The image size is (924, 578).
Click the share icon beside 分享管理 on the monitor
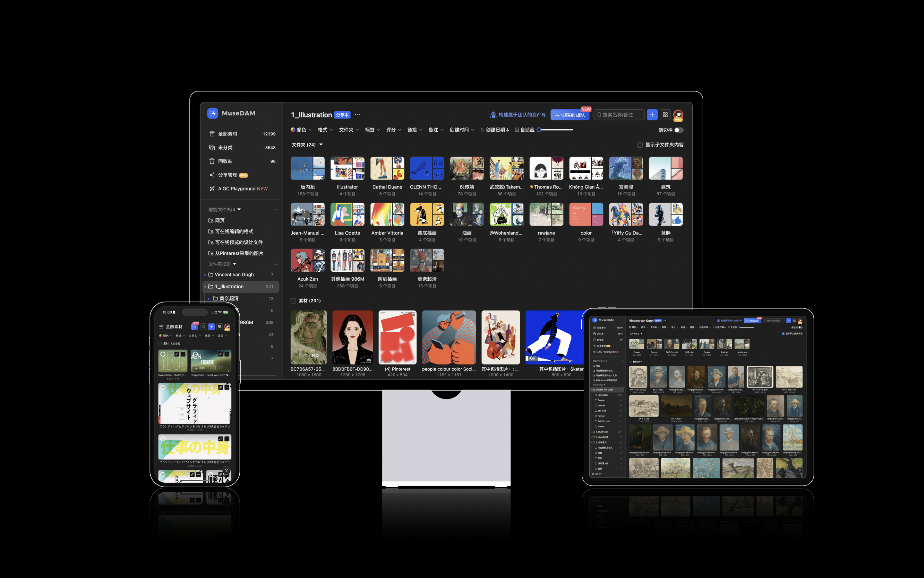coord(212,175)
